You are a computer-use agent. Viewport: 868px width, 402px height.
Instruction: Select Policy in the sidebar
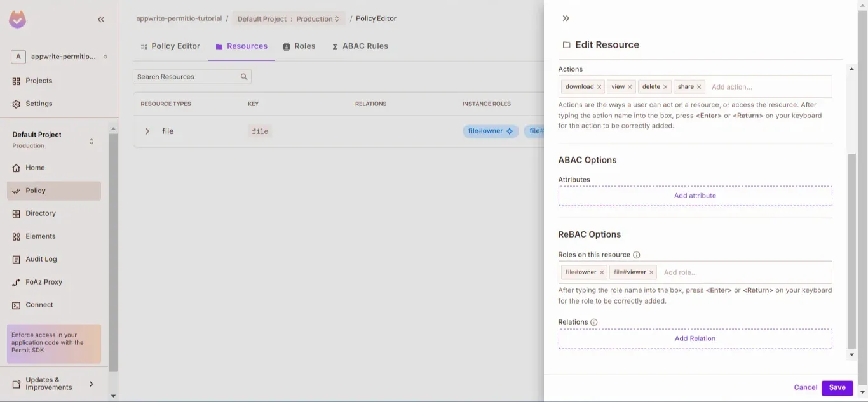[x=54, y=191]
